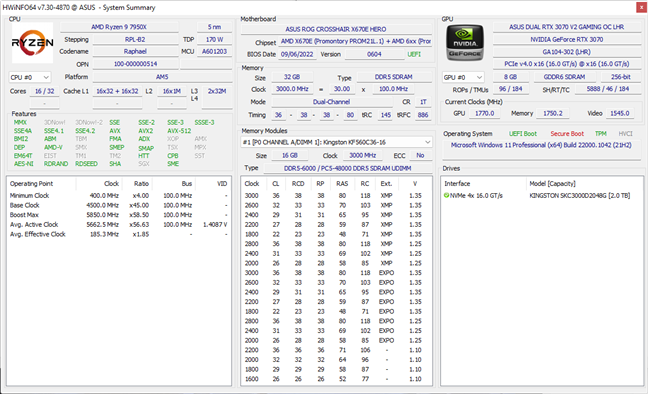Image resolution: width=648 pixels, height=394 pixels.
Task: Click the Model [Capacity] column header
Action: (552, 184)
